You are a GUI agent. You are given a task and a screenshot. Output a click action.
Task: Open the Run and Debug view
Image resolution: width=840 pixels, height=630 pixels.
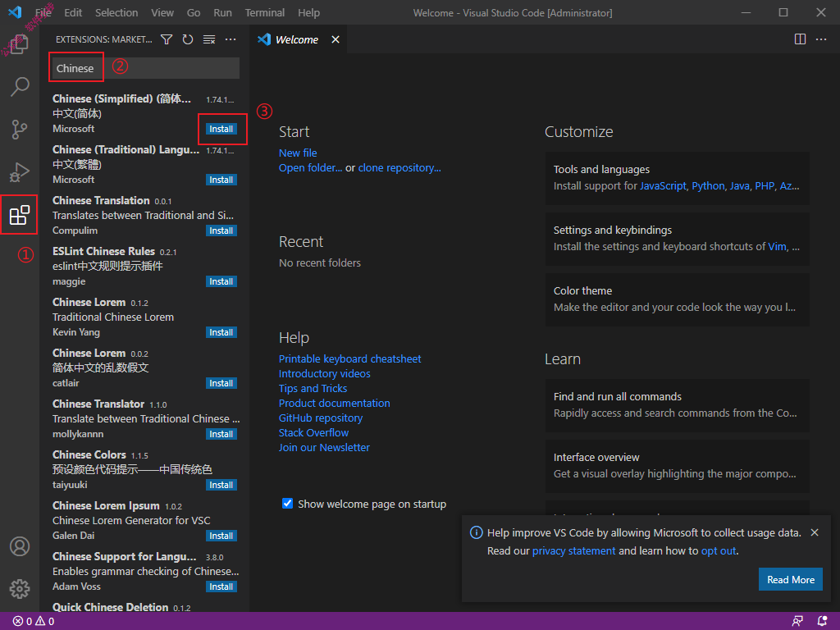click(x=20, y=172)
